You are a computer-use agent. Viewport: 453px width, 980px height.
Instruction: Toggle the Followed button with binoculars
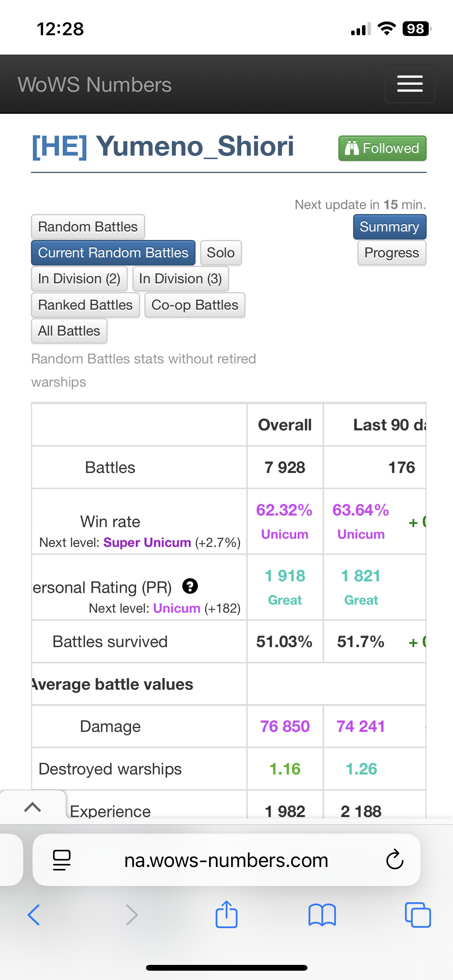(382, 148)
